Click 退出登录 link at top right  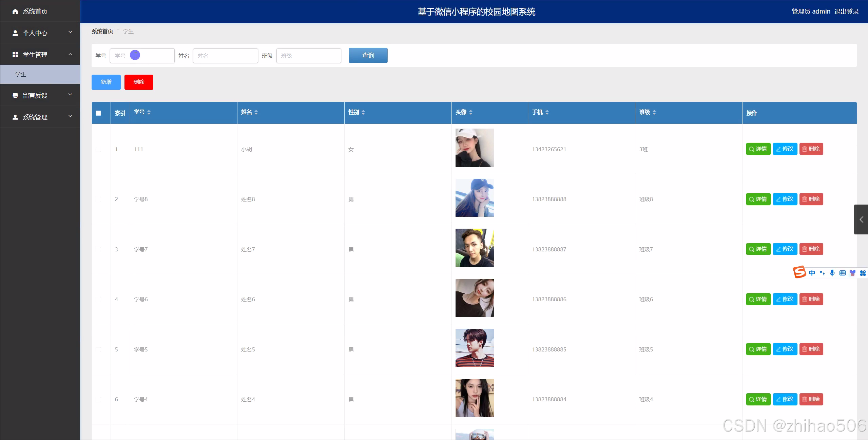click(846, 12)
